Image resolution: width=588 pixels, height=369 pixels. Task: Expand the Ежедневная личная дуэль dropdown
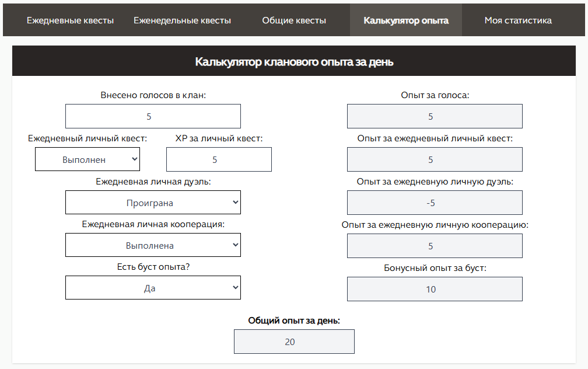[x=153, y=203]
